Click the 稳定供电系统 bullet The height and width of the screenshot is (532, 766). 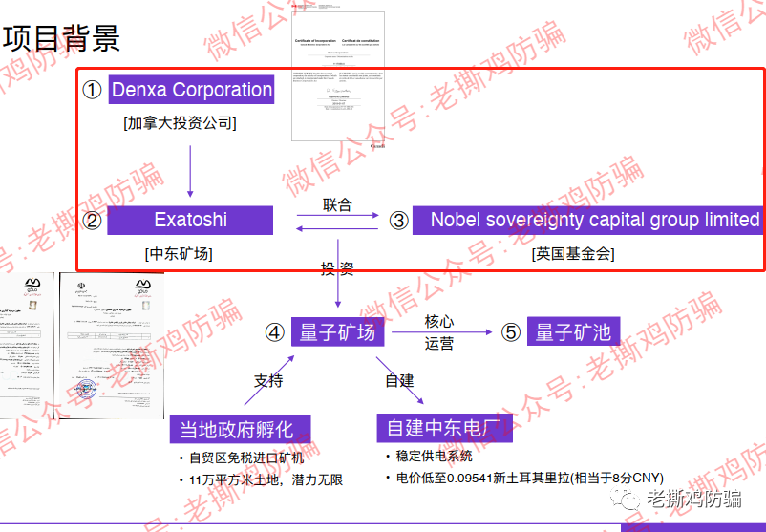tap(429, 457)
